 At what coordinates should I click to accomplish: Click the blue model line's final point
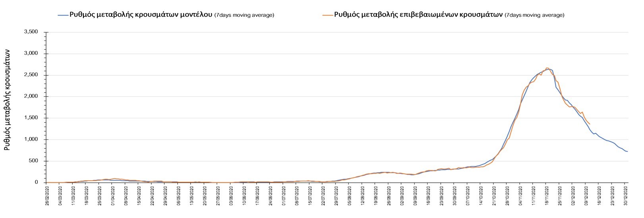tap(627, 152)
